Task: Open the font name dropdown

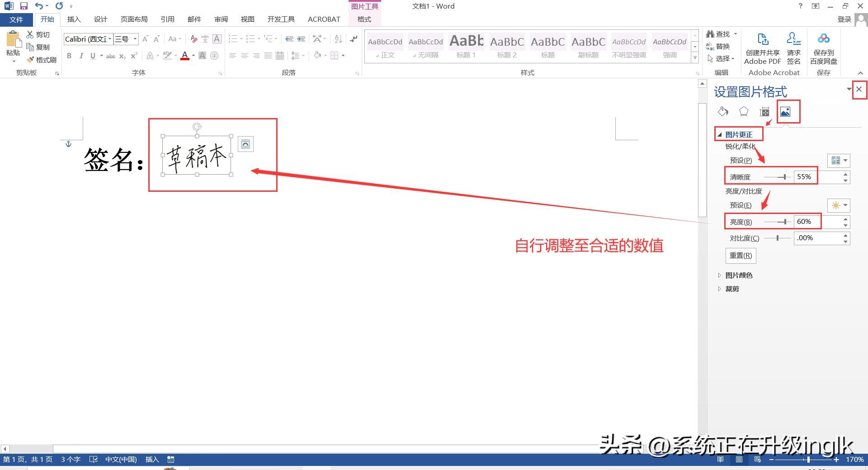Action: pyautogui.click(x=110, y=39)
